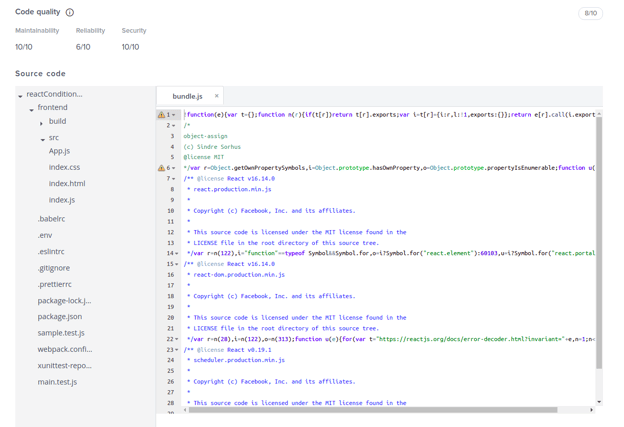The width and height of the screenshot is (624, 427).
Task: Collapse the src folder
Action: pyautogui.click(x=43, y=140)
